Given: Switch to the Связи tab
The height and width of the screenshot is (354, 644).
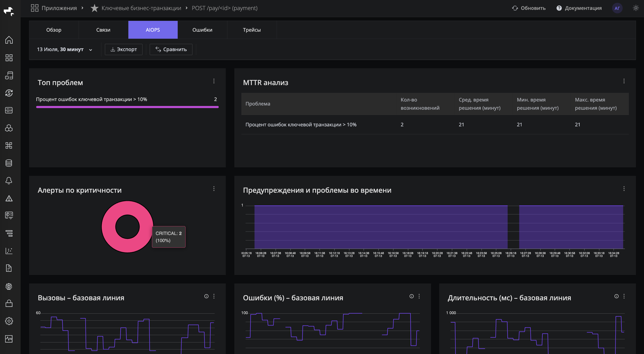Looking at the screenshot, I should pos(103,30).
